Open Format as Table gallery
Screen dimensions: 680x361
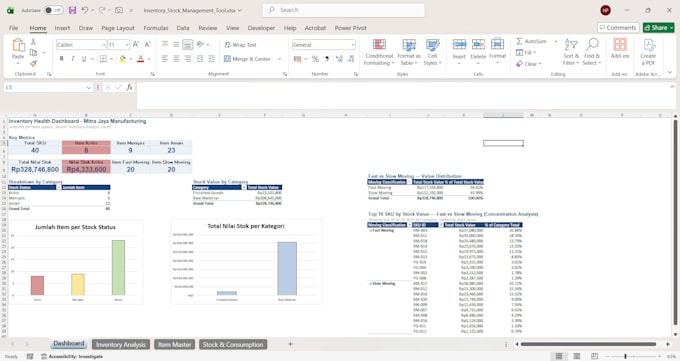(x=409, y=52)
